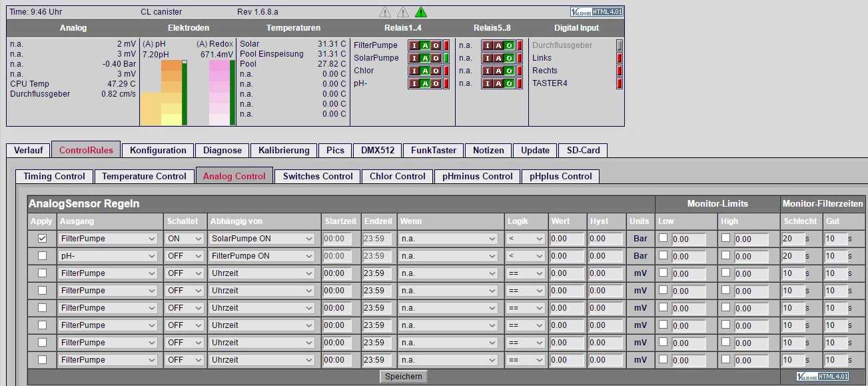Uncheck Apply for the SolarPumpe ON rule
Screen dimensions: 868x386
(43, 238)
